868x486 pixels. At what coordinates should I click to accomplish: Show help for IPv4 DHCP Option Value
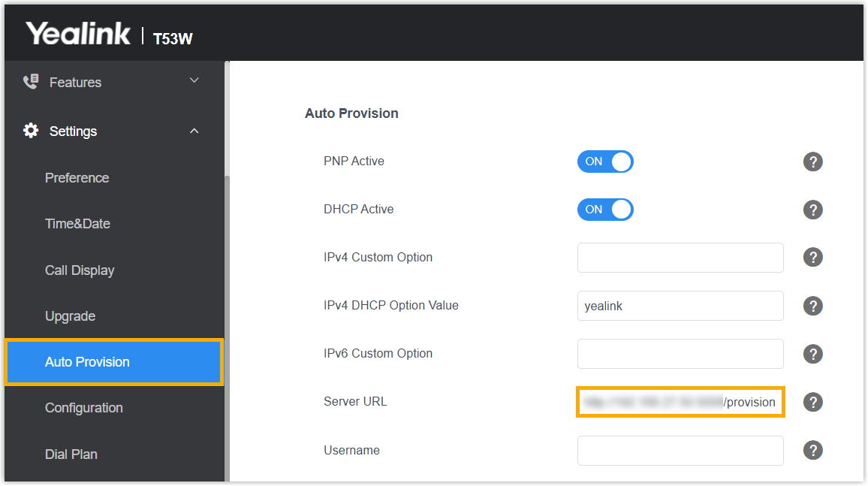812,306
